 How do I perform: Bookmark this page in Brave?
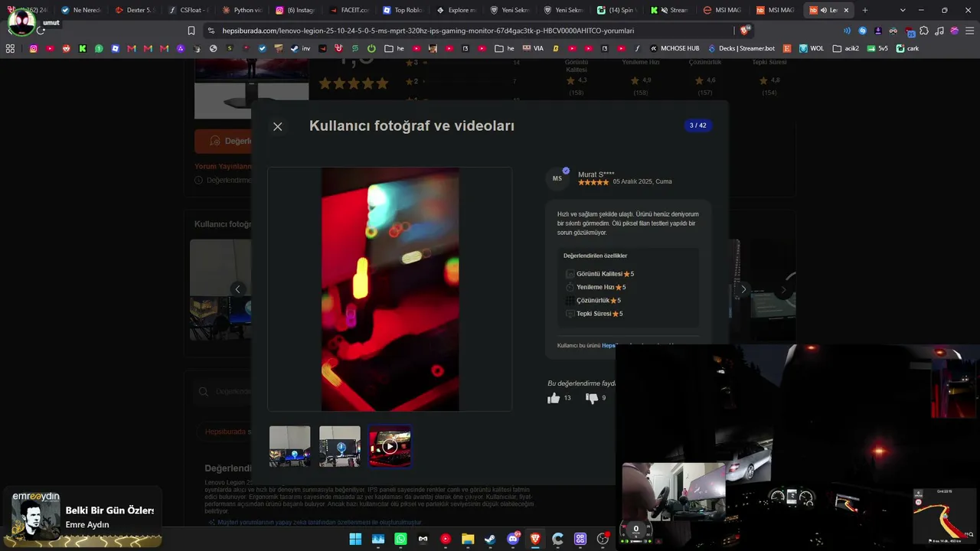pyautogui.click(x=191, y=31)
